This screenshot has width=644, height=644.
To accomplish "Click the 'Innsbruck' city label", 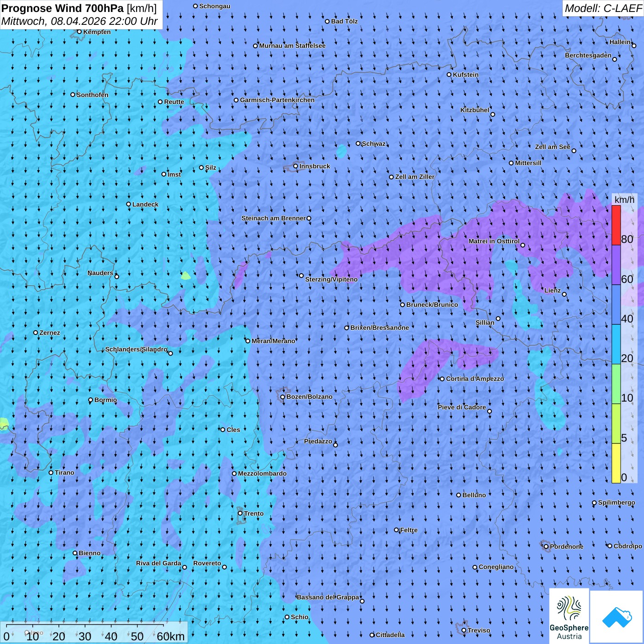I will (315, 166).
